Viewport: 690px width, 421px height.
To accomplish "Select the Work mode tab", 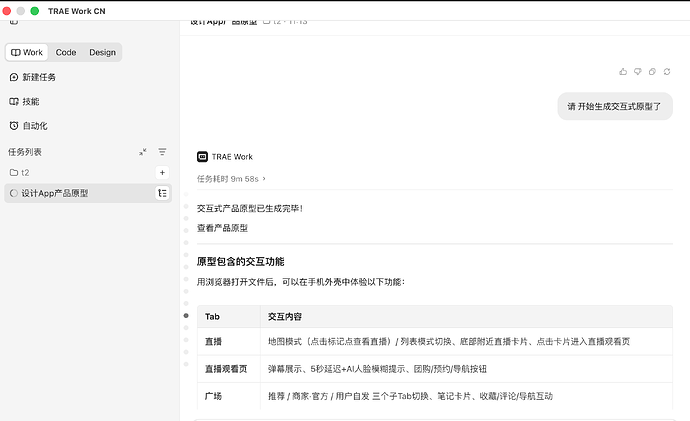I will tap(27, 52).
